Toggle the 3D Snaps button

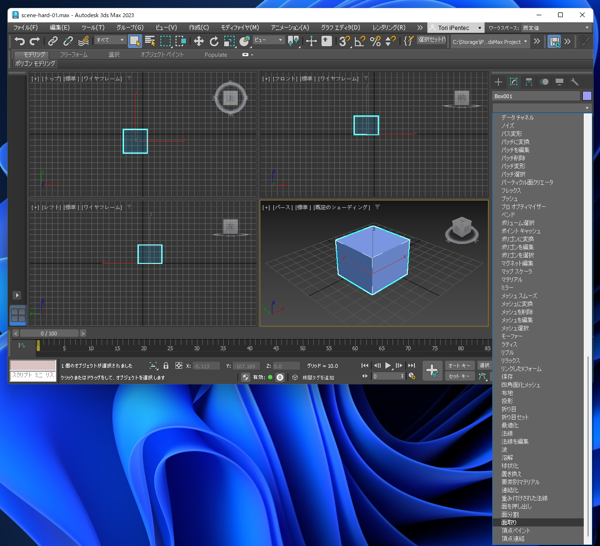[344, 41]
